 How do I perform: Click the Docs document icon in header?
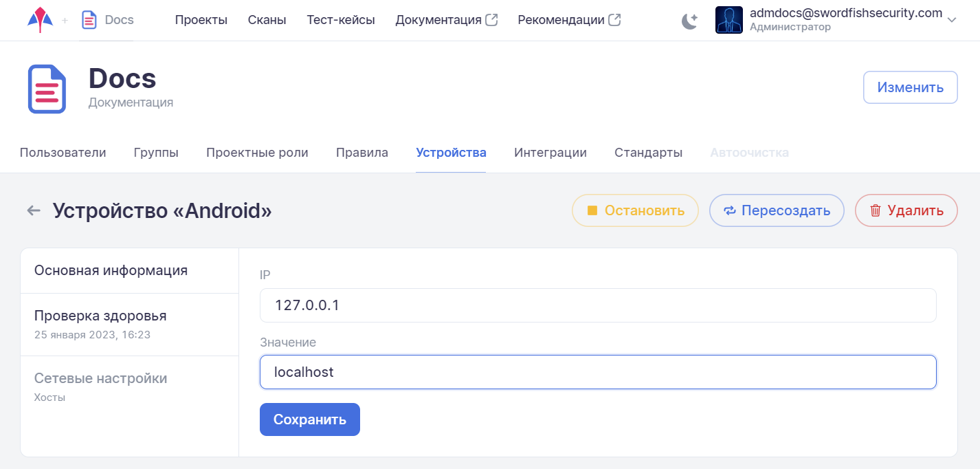tap(89, 20)
